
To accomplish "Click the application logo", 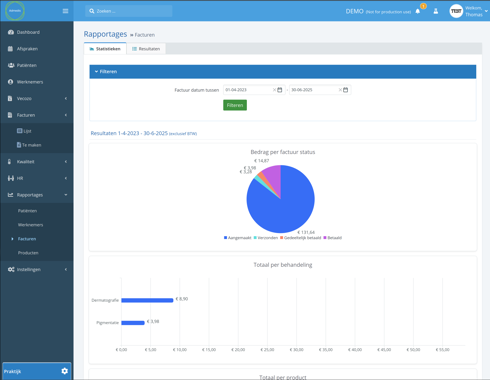I will tap(15, 11).
